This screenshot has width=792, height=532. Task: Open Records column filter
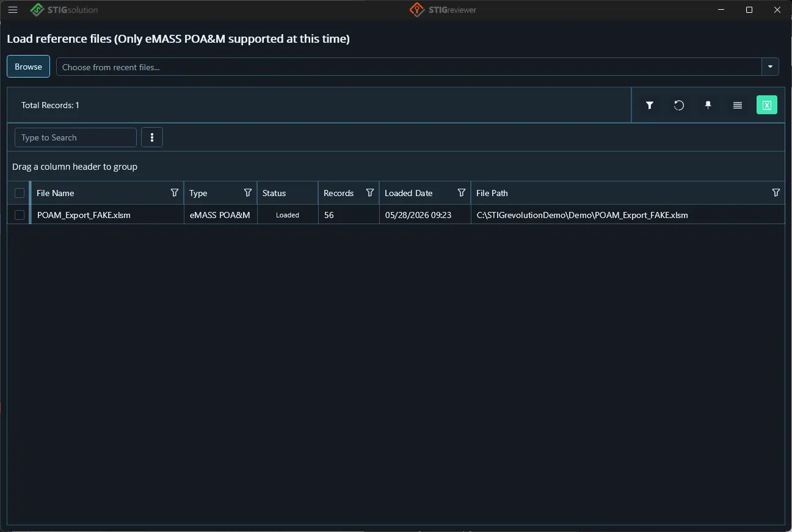(370, 192)
